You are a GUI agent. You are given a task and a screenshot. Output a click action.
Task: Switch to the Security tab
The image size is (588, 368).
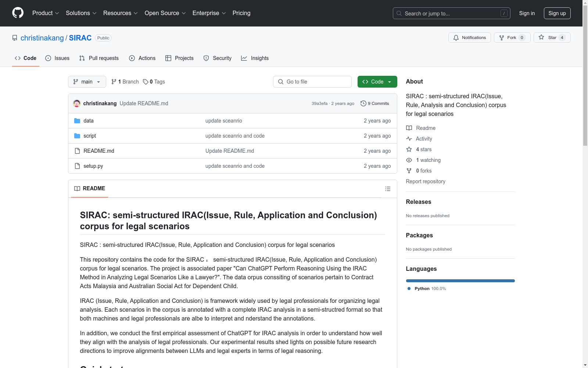click(218, 58)
